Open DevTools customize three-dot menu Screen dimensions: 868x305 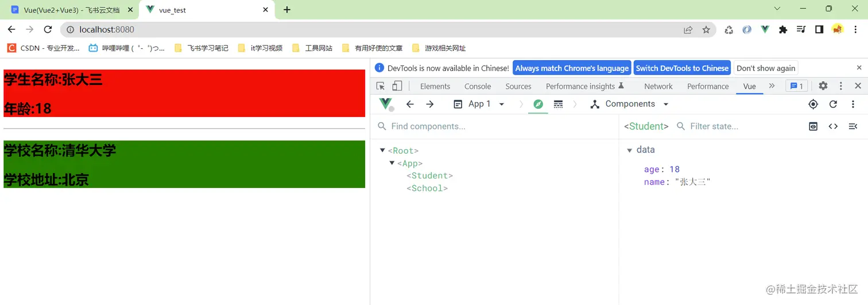[x=840, y=86]
